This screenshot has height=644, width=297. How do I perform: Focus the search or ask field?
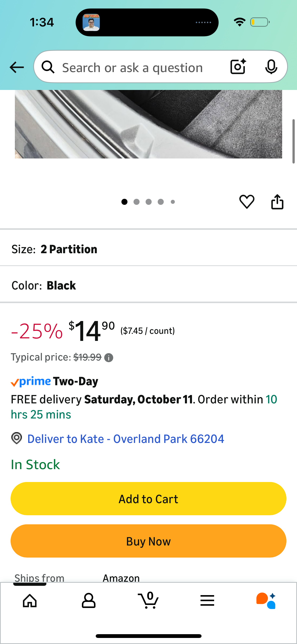point(132,68)
